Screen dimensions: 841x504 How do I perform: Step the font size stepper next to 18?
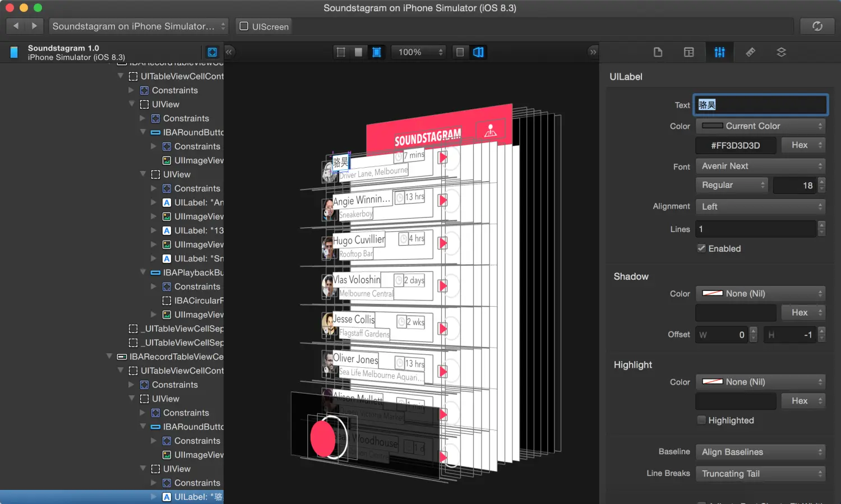pyautogui.click(x=822, y=185)
